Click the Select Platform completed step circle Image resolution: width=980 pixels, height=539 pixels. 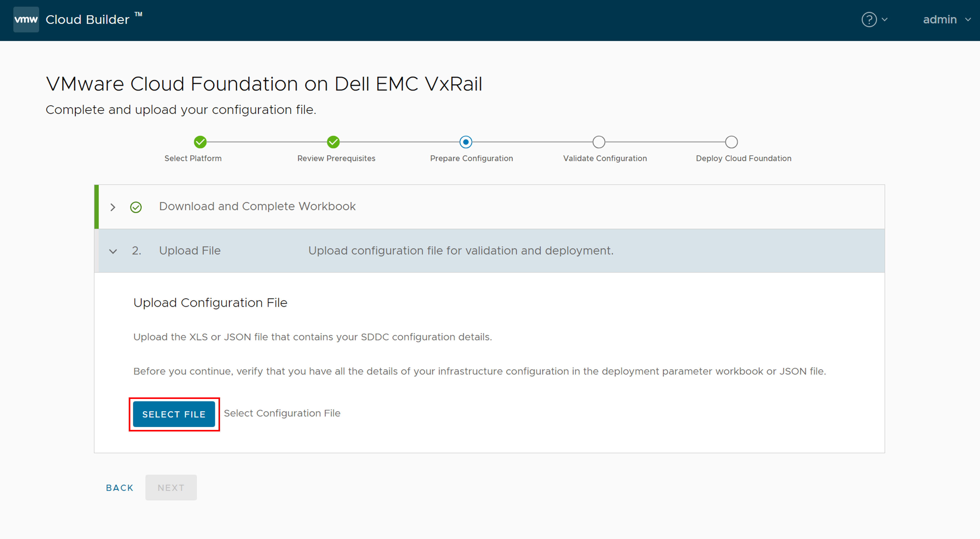tap(200, 142)
